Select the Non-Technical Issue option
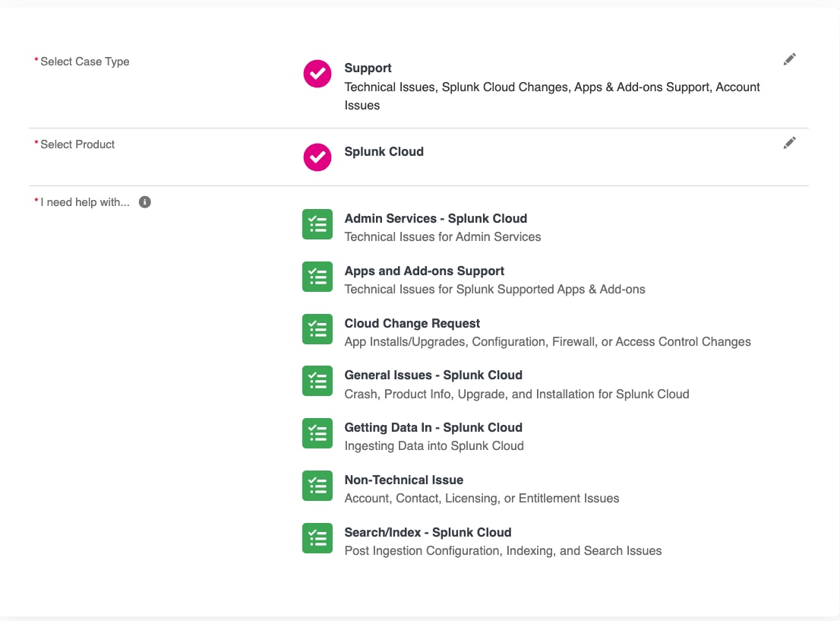Screen dimensions: 840x621 point(404,480)
